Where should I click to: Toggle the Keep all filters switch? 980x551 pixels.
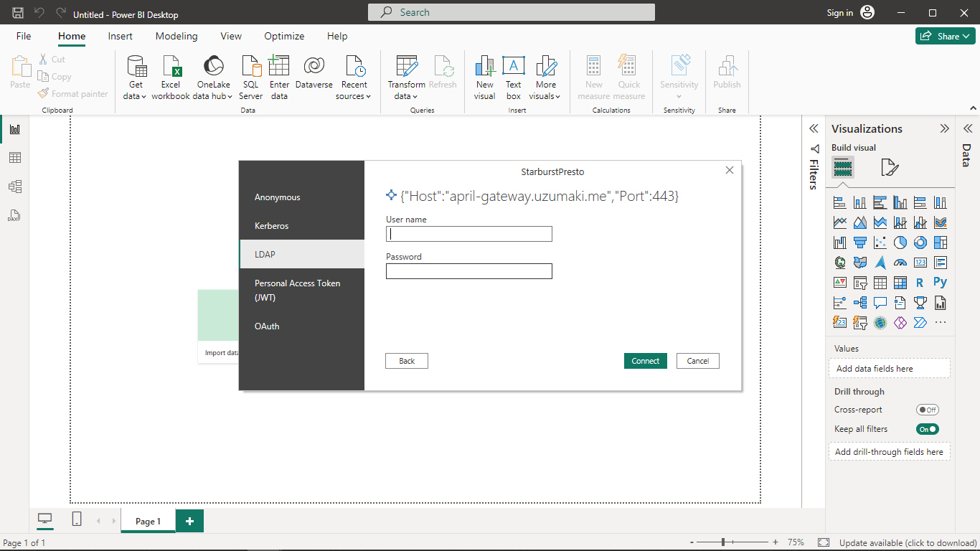tap(927, 429)
